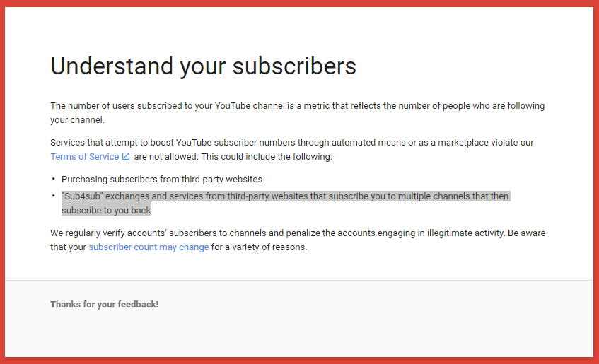Open the "subscriber count may change" link

click(x=149, y=247)
